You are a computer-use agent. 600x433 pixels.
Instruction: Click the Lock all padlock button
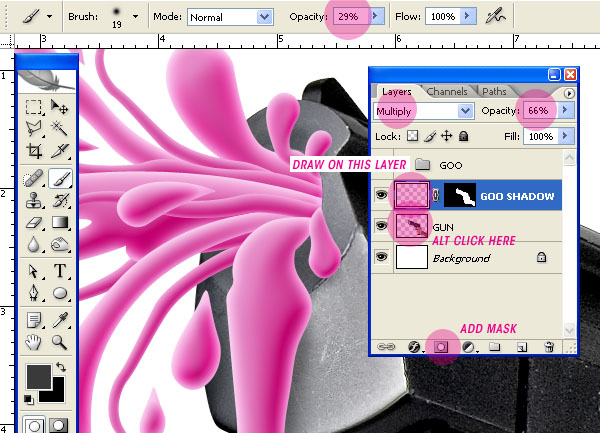(x=463, y=136)
